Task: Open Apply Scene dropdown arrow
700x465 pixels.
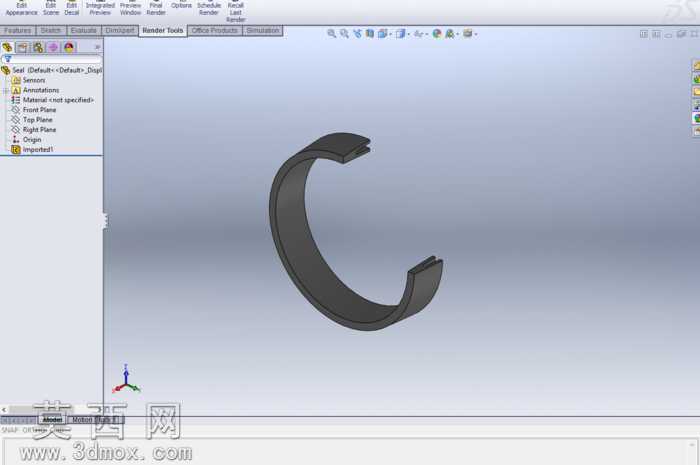Action: tap(458, 34)
